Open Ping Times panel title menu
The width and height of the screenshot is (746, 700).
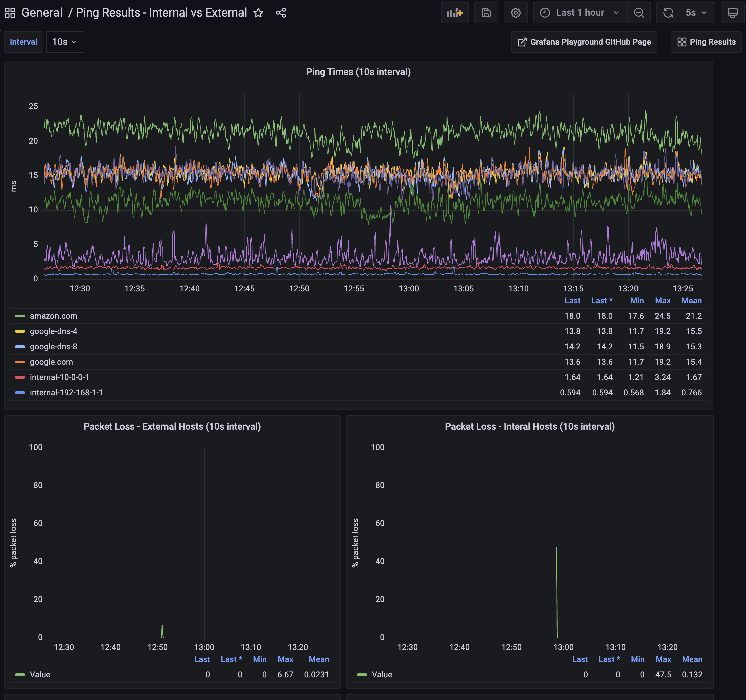click(358, 72)
